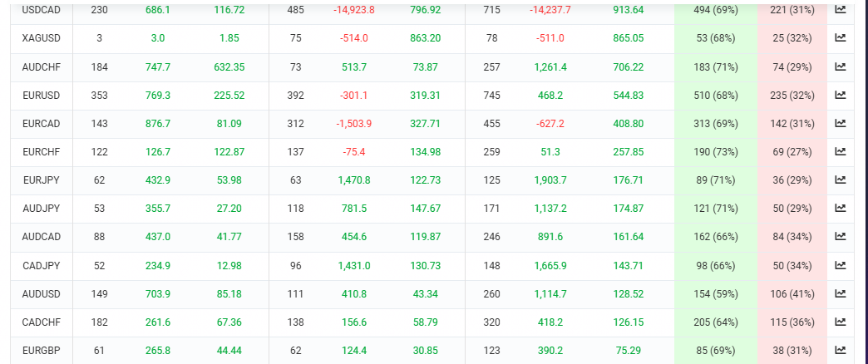Click the 121 (71%) cell
The width and height of the screenshot is (868, 364).
click(x=716, y=209)
